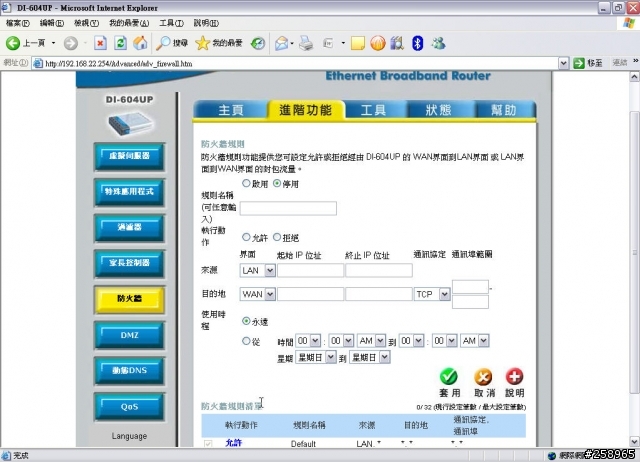This screenshot has width=640, height=462.
Task: Open the end AM/PM dropdown
Action: pyautogui.click(x=475, y=340)
